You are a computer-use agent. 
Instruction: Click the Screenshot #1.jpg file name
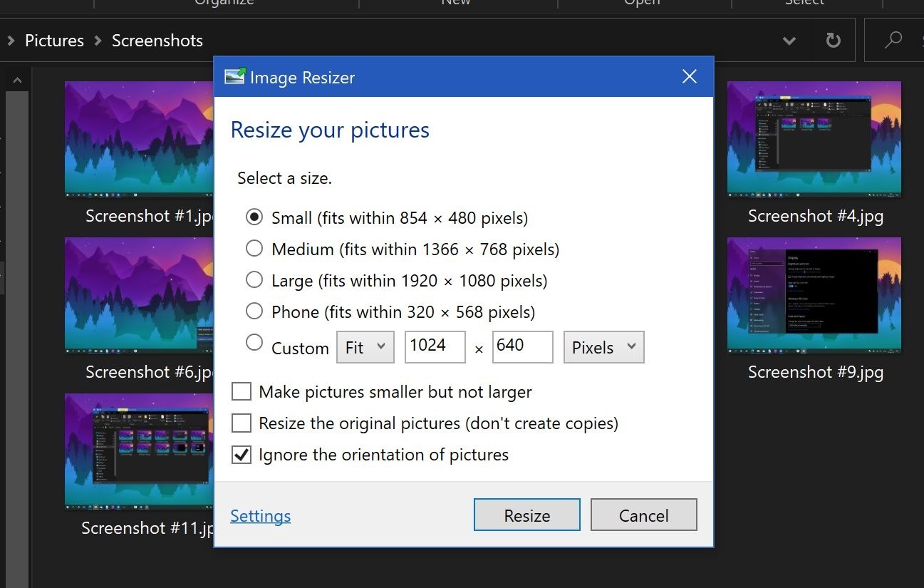[150, 216]
